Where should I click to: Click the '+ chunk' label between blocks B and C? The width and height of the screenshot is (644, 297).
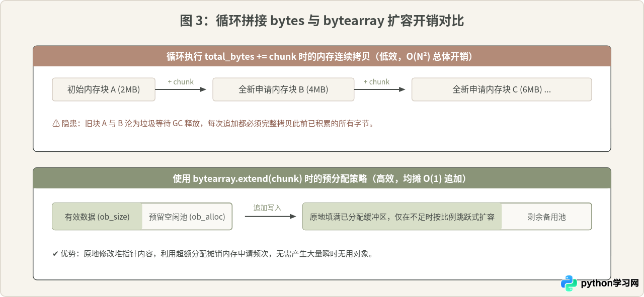click(x=376, y=82)
